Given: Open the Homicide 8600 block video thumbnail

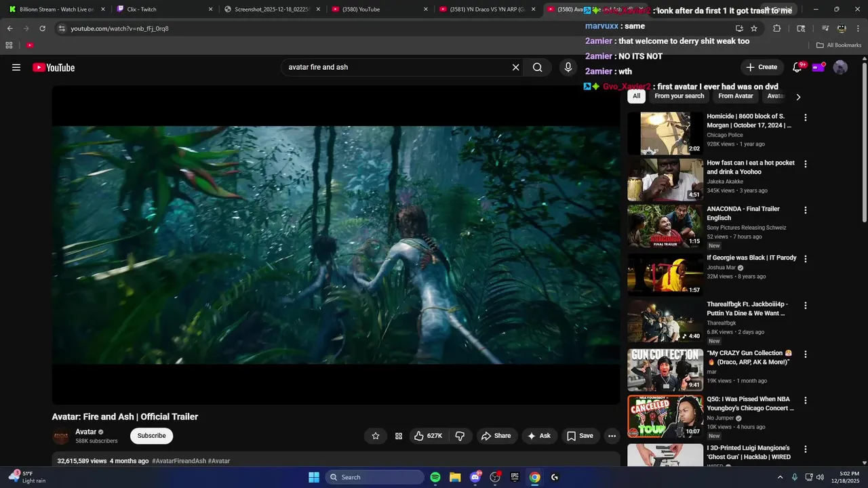Looking at the screenshot, I should [665, 134].
